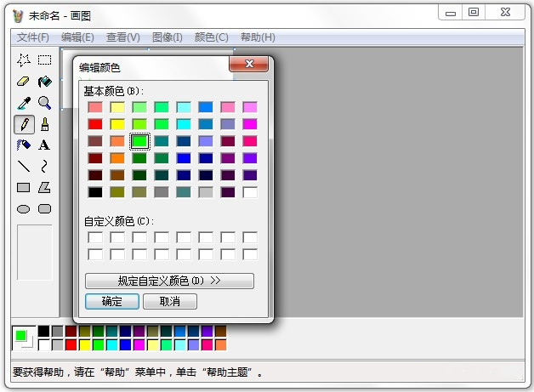This screenshot has height=392, width=534.
Task: Click the 确定 button
Action: 111,301
